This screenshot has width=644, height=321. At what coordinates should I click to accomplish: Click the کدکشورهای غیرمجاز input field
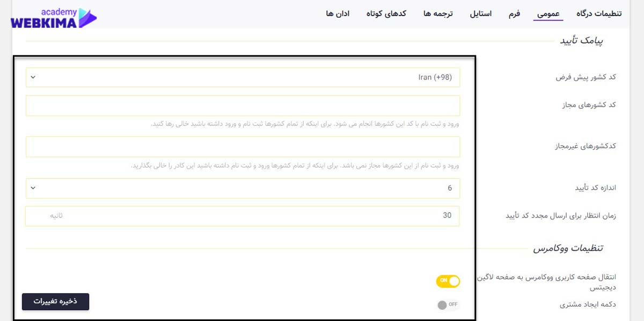(243, 147)
